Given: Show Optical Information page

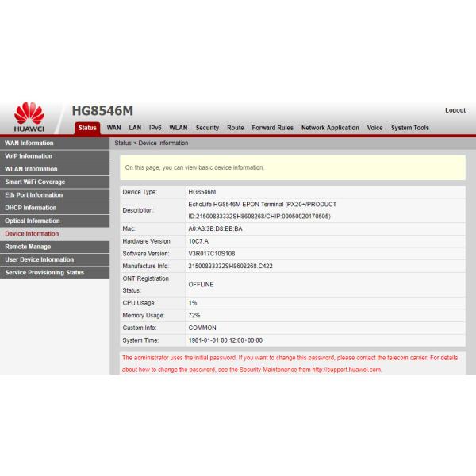Looking at the screenshot, I should (x=55, y=221).
